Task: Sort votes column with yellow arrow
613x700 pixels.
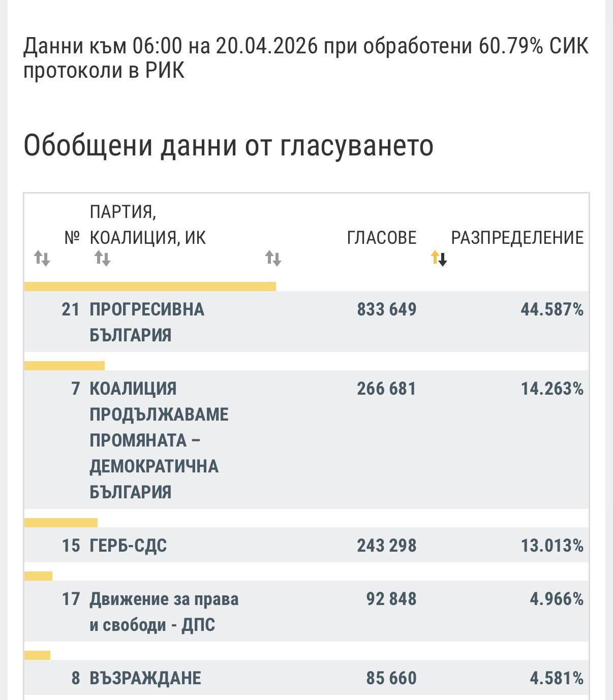Action: pyautogui.click(x=439, y=259)
